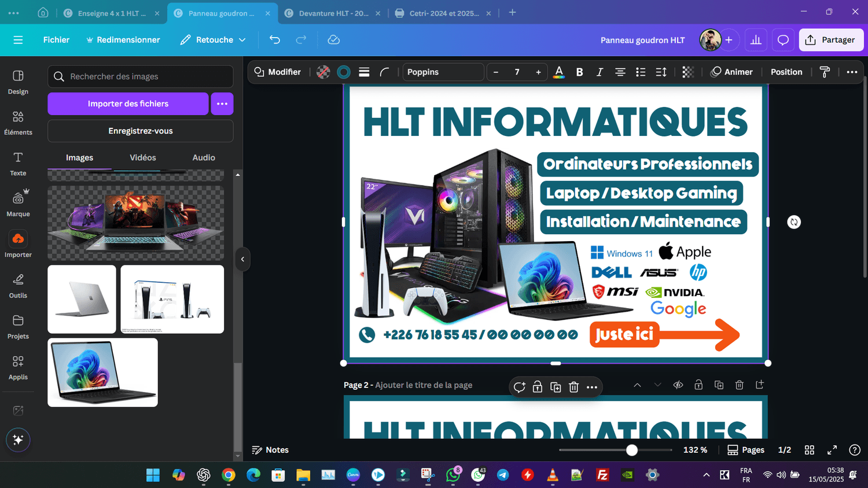Open the Poppins font dropdown
The width and height of the screenshot is (868, 488).
(443, 72)
